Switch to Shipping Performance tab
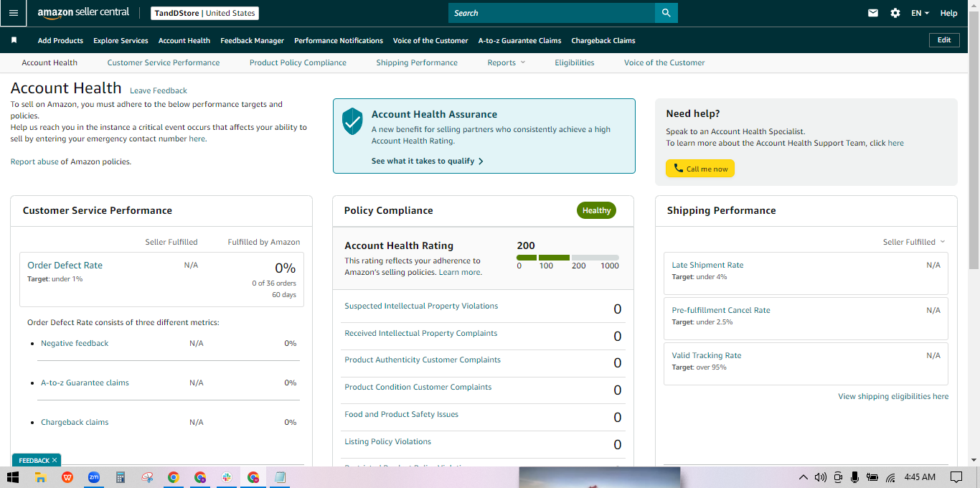The width and height of the screenshot is (980, 488). (x=417, y=62)
